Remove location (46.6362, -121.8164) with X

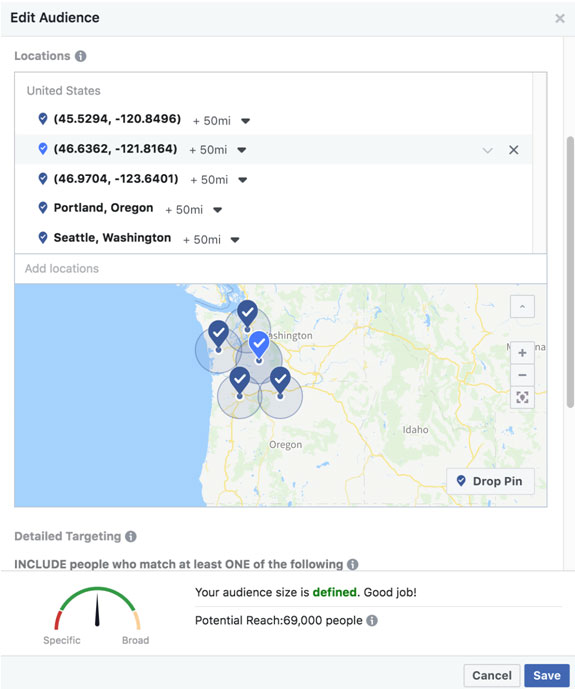tap(514, 150)
